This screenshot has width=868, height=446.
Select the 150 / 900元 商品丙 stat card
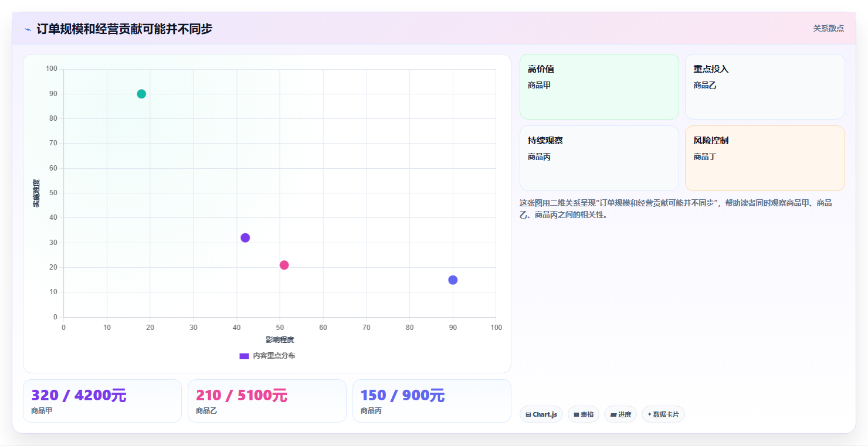(x=432, y=401)
